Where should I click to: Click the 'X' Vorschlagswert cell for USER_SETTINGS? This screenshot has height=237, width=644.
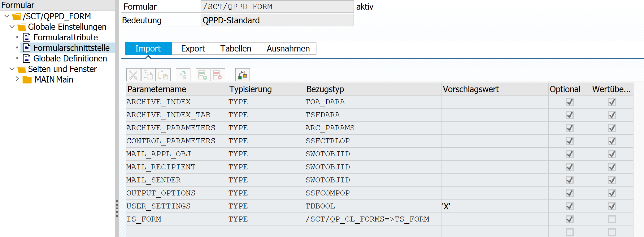pyautogui.click(x=495, y=206)
